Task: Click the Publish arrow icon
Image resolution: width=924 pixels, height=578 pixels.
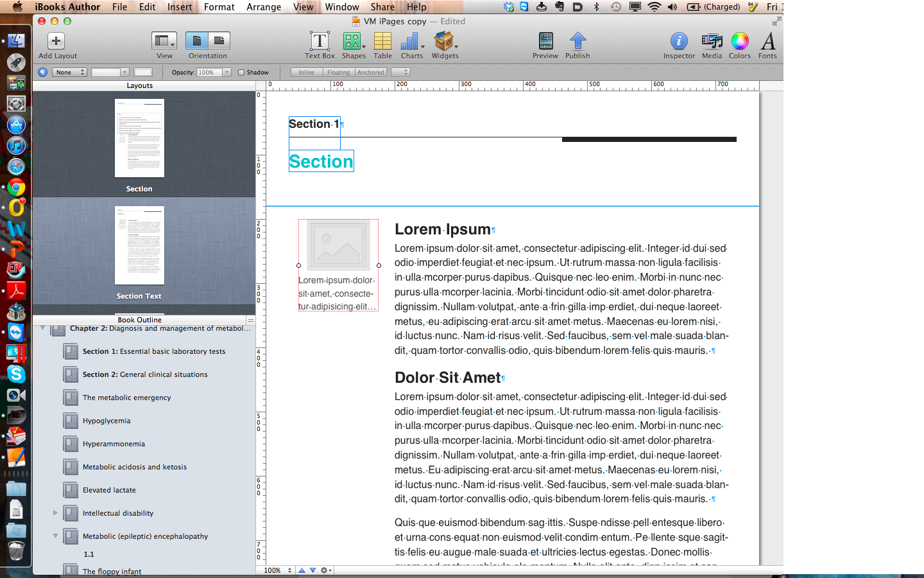Action: tap(577, 41)
